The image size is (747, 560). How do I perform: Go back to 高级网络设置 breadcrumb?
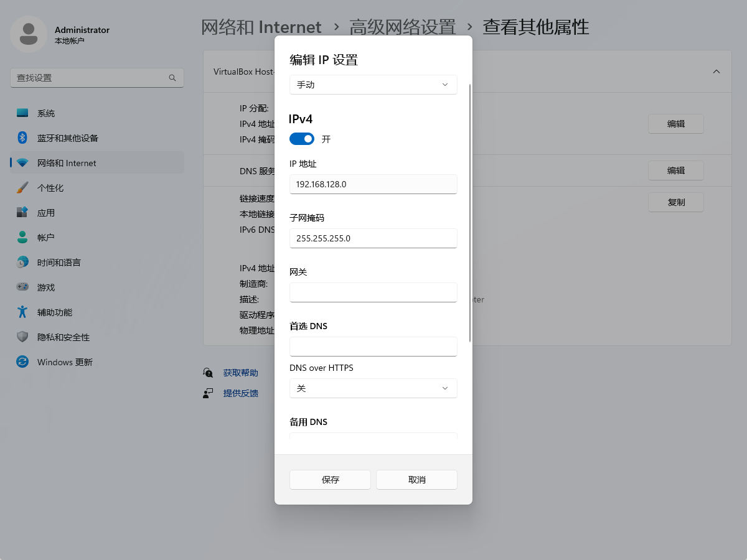403,27
